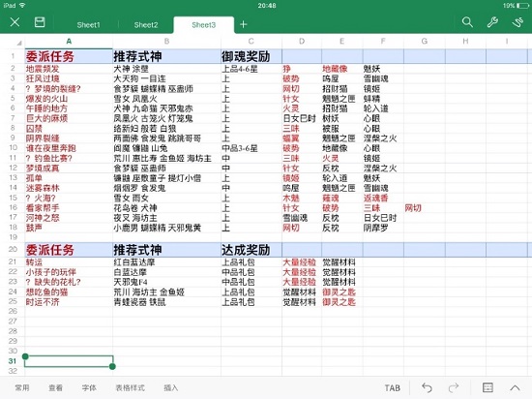This screenshot has height=399, width=532.
Task: Undo the last action
Action: [x=427, y=387]
